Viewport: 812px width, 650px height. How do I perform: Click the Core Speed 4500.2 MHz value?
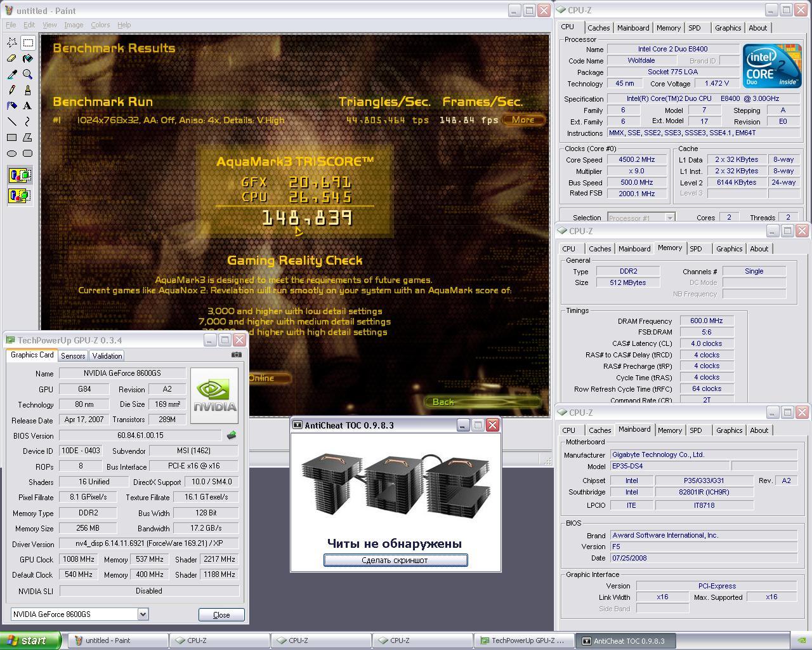pyautogui.click(x=637, y=160)
